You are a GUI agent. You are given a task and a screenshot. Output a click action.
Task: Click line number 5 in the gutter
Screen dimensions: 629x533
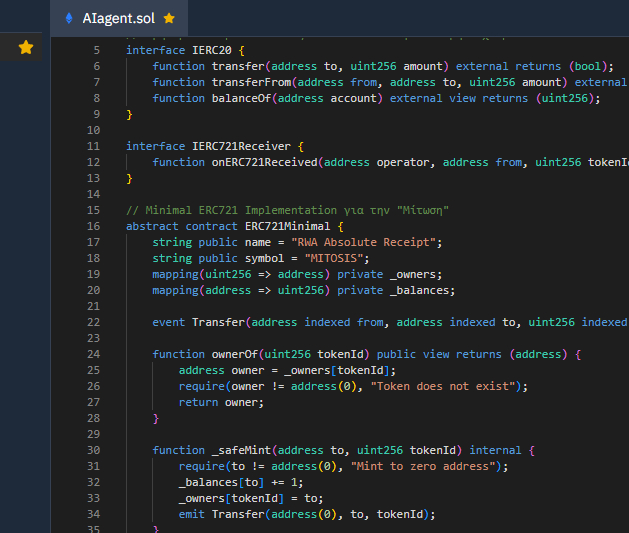pos(97,50)
